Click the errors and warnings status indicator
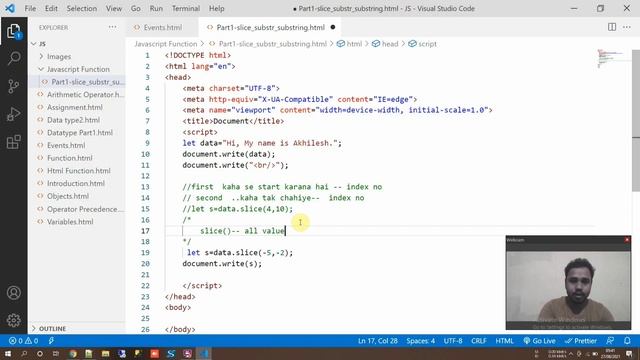 click(23, 341)
